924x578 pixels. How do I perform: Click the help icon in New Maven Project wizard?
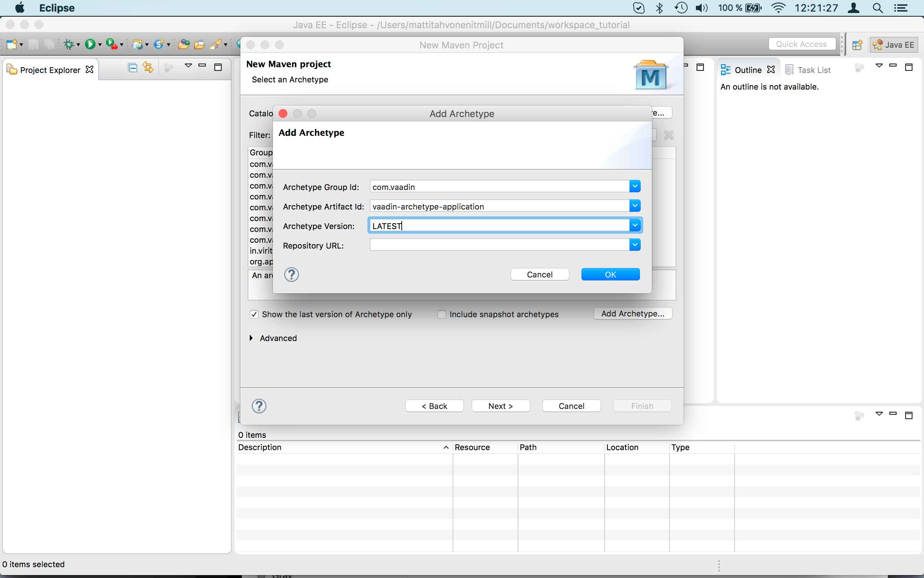pyautogui.click(x=259, y=406)
